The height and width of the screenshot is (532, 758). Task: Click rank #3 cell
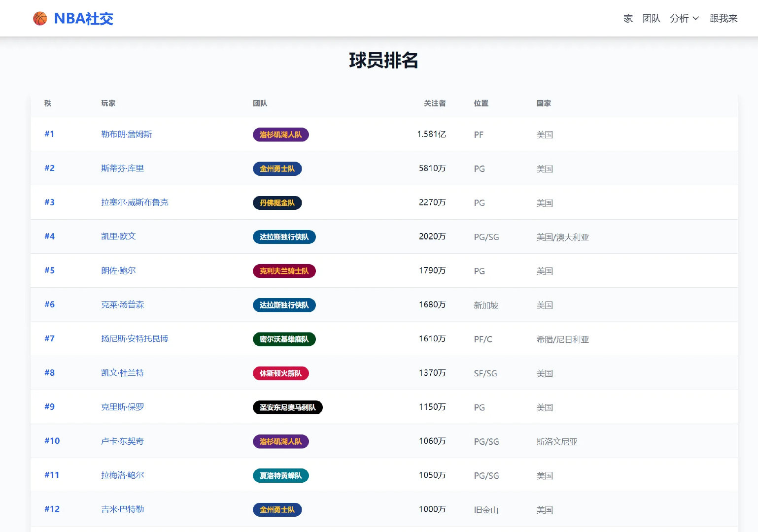[x=49, y=202]
